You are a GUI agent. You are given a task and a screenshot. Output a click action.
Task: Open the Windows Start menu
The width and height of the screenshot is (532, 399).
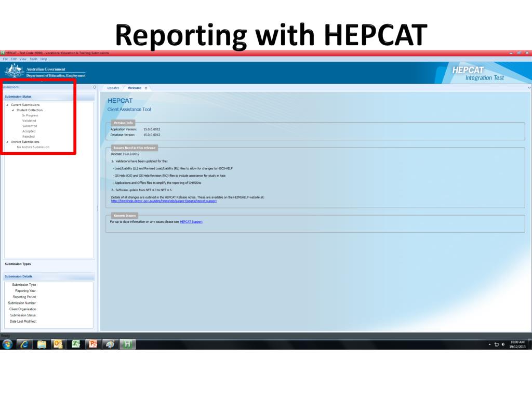[x=7, y=344]
